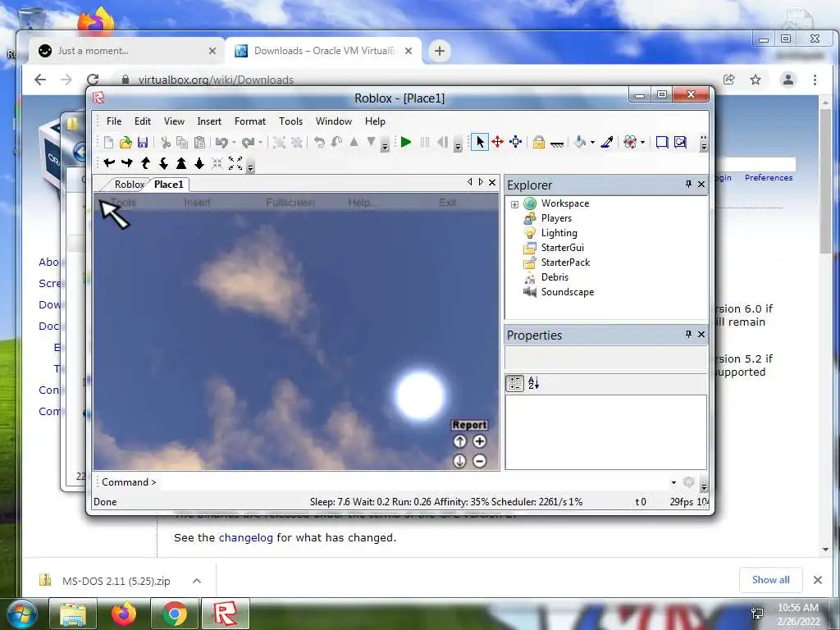The height and width of the screenshot is (630, 840).
Task: Start the simulation with the green Play button
Action: click(x=406, y=142)
